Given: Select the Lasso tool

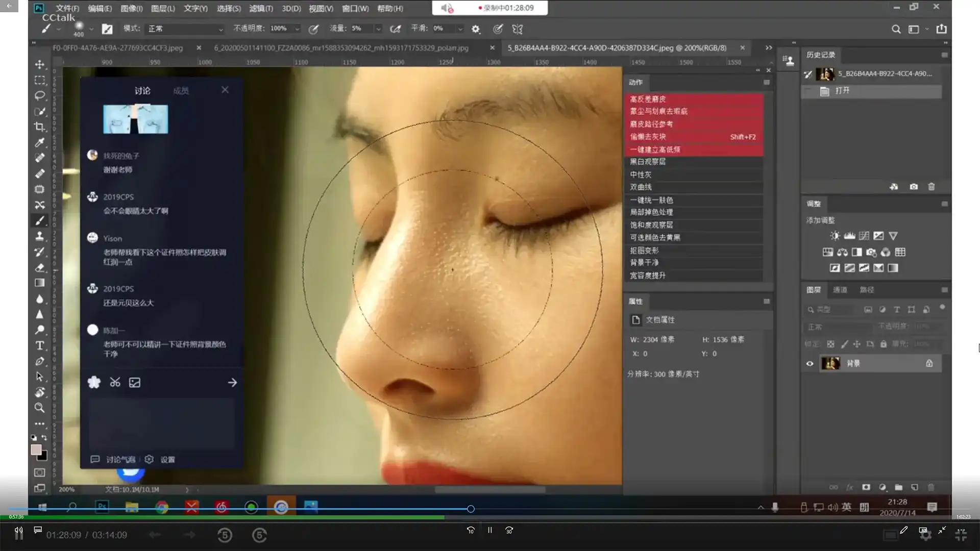Looking at the screenshot, I should click(39, 95).
